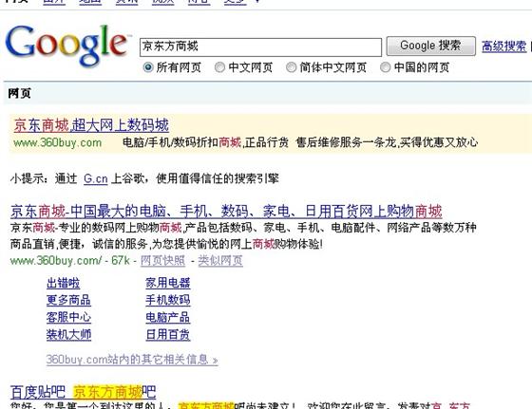Click the search box containing 京东方商城
Screen dimensions: 532x409
260,46
